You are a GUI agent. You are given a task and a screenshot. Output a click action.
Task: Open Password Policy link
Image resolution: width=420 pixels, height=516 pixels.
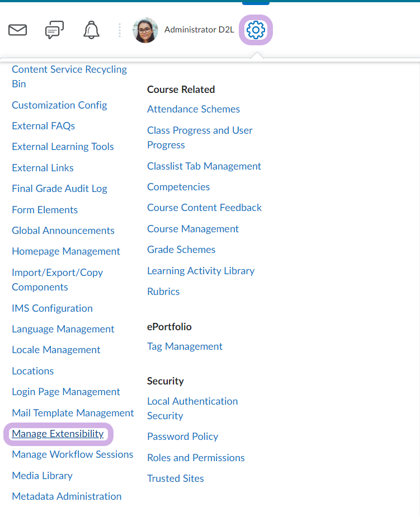pos(182,437)
